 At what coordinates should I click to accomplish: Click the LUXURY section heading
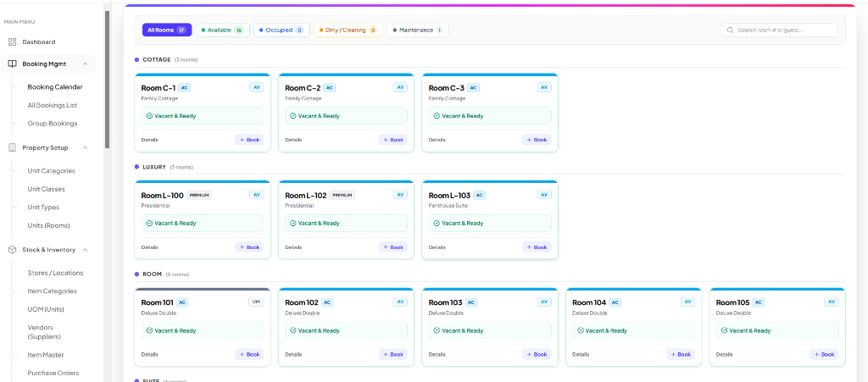(x=154, y=167)
